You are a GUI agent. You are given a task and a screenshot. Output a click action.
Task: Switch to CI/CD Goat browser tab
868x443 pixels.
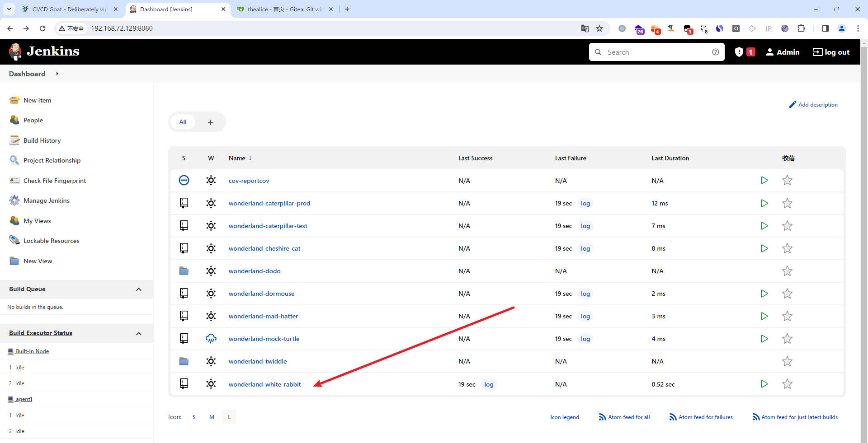[69, 9]
